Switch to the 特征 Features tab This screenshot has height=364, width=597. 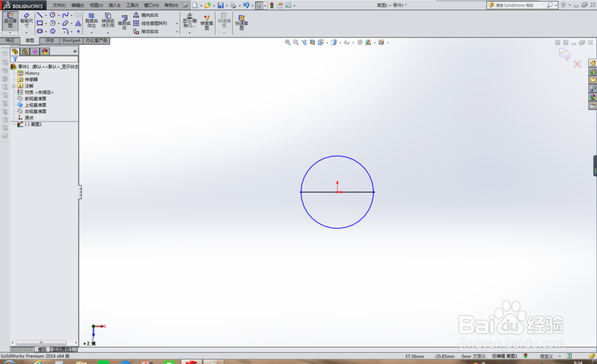coord(10,41)
